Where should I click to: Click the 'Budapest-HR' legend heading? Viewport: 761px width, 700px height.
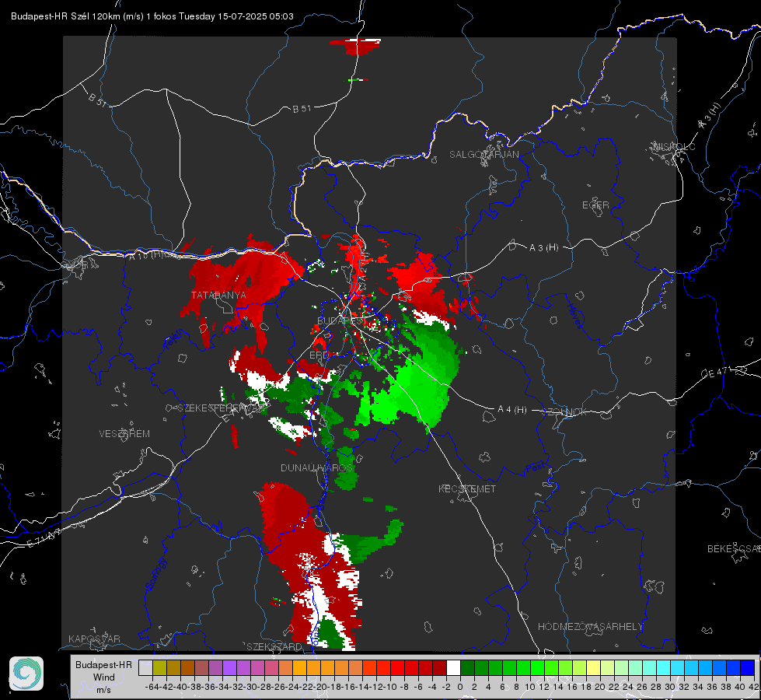103,664
